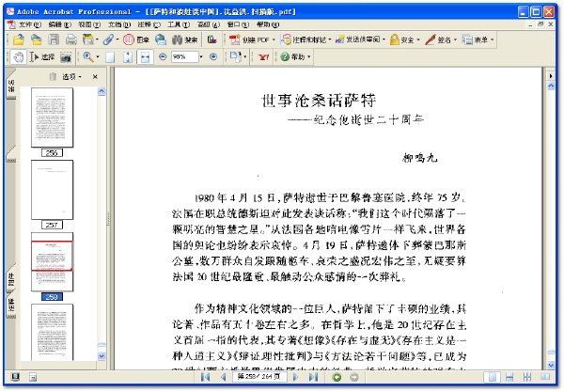Go to the next page
This screenshot has width=564, height=392.
click(x=296, y=377)
